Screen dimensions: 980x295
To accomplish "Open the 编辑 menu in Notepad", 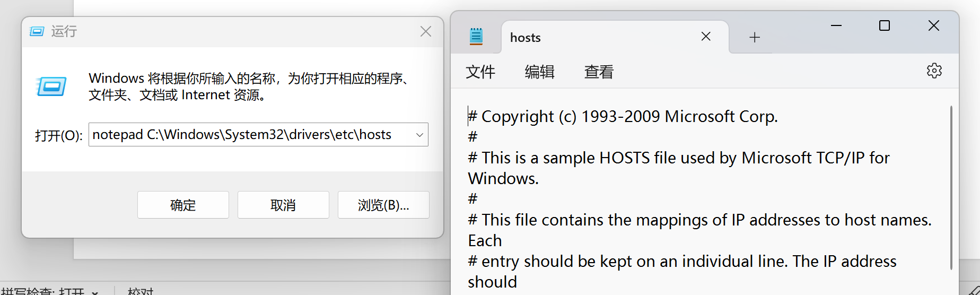I will pos(540,71).
